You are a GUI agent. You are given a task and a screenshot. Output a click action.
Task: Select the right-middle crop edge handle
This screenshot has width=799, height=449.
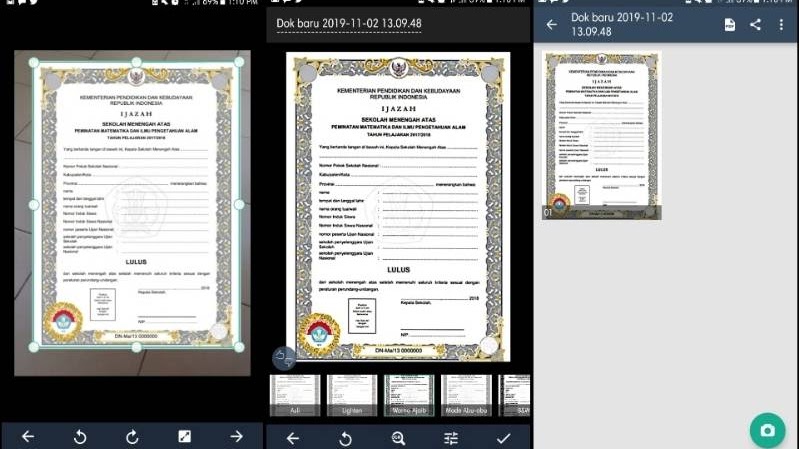coord(239,204)
